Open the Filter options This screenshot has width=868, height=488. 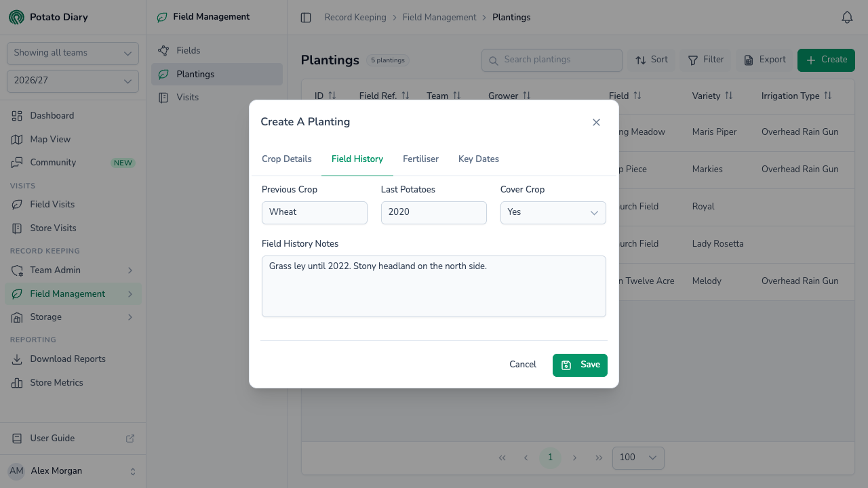click(x=706, y=60)
